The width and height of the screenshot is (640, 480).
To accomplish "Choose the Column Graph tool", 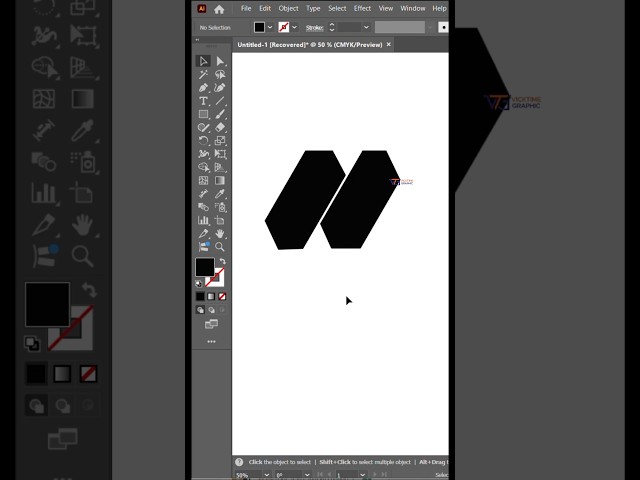I will click(203, 220).
